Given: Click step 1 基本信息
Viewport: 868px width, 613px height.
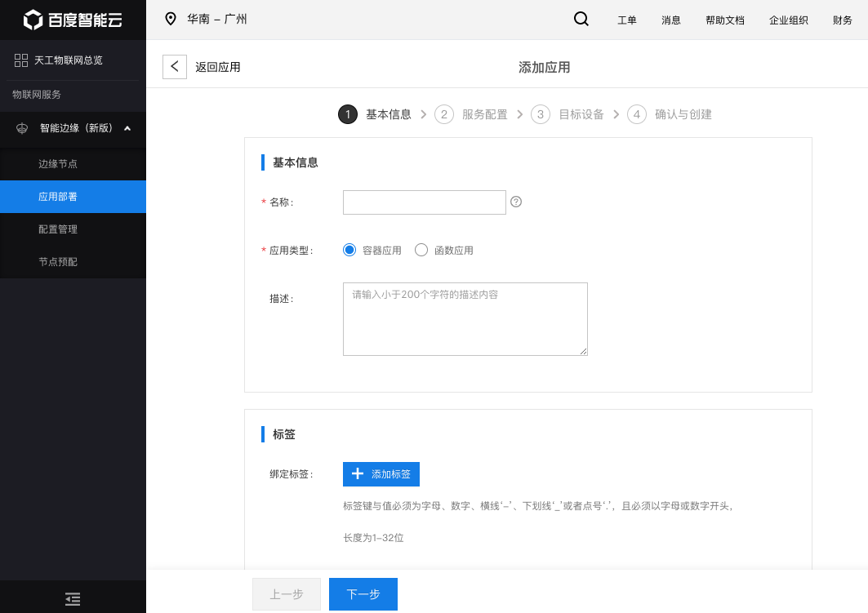Looking at the screenshot, I should click(x=375, y=114).
